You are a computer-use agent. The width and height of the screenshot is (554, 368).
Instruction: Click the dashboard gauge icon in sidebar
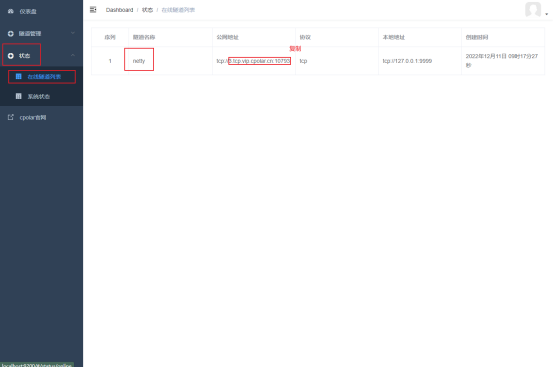coord(11,11)
